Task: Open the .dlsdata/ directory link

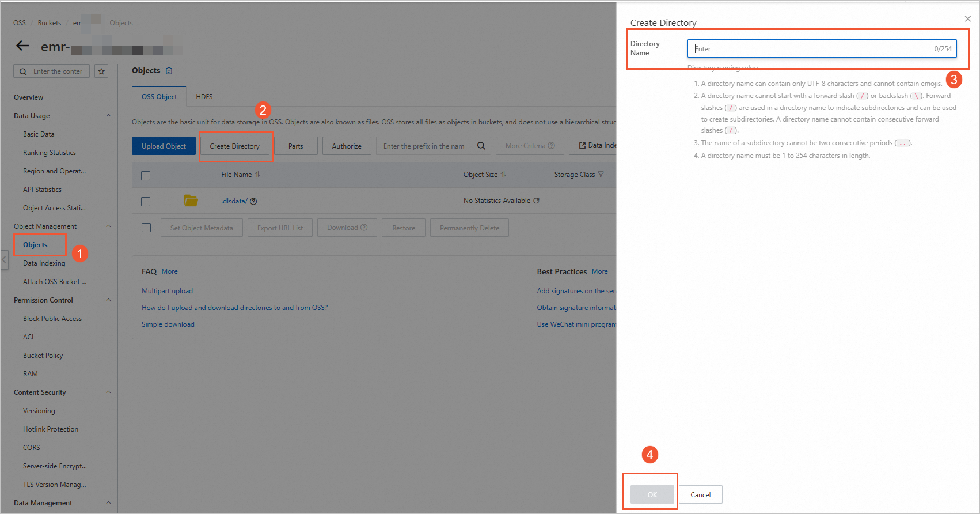Action: click(234, 201)
